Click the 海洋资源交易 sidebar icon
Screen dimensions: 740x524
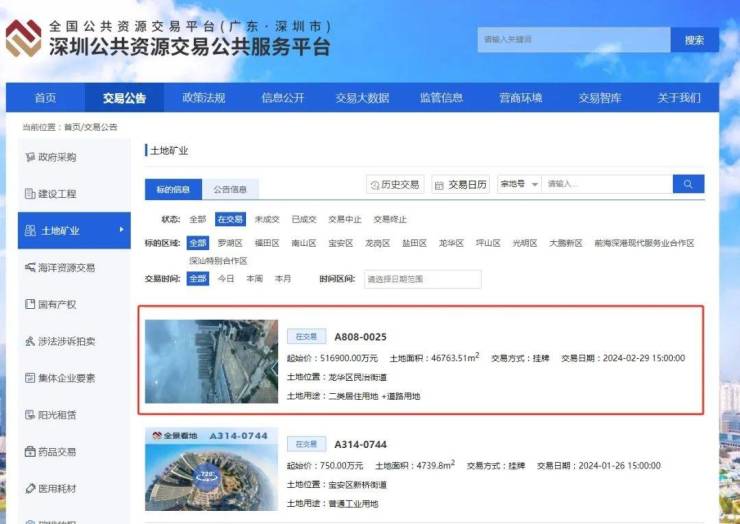[29, 267]
